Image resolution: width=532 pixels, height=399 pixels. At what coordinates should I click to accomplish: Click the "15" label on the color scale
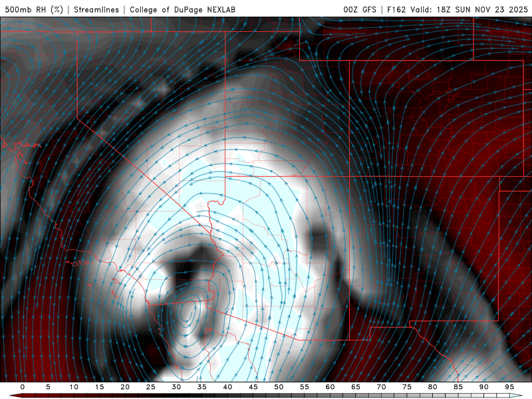click(99, 387)
